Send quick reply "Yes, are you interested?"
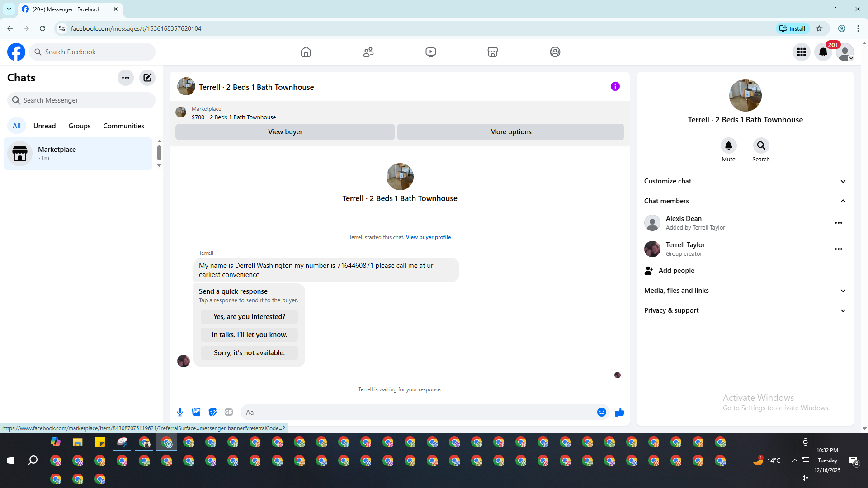The width and height of the screenshot is (868, 488). coord(250,317)
